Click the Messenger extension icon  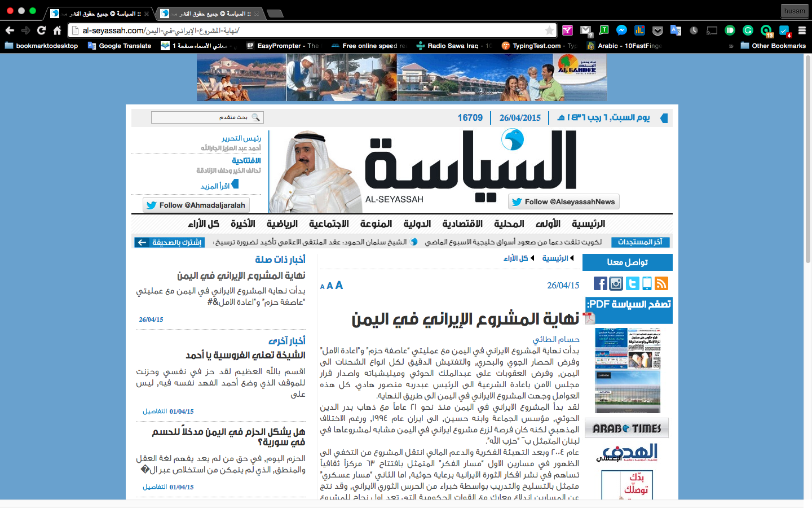(621, 30)
